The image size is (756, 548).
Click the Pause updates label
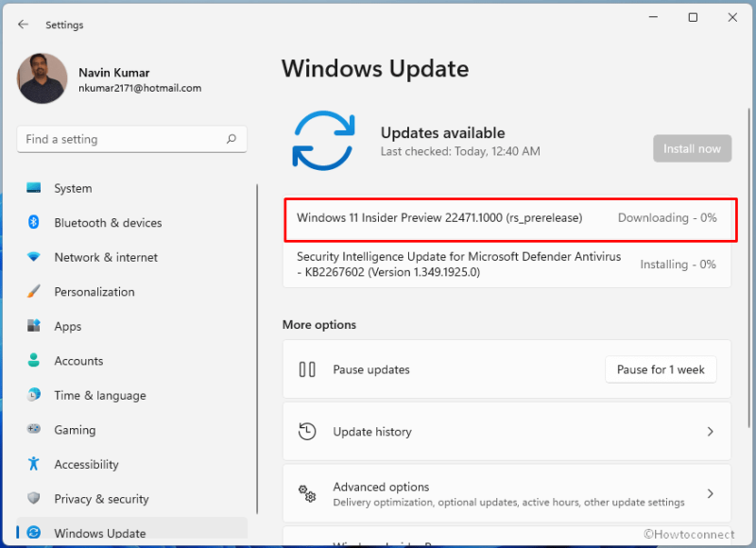[x=371, y=369]
